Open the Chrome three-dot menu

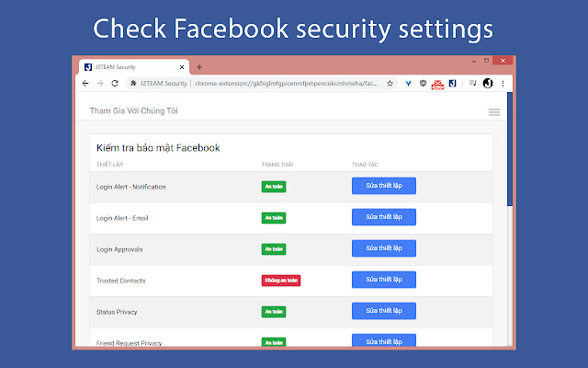502,84
